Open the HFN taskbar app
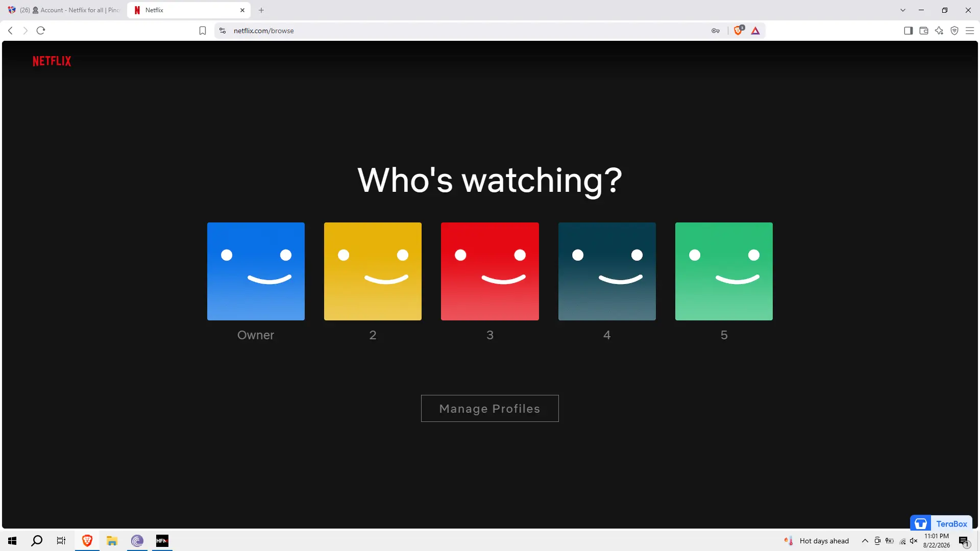 (x=162, y=541)
